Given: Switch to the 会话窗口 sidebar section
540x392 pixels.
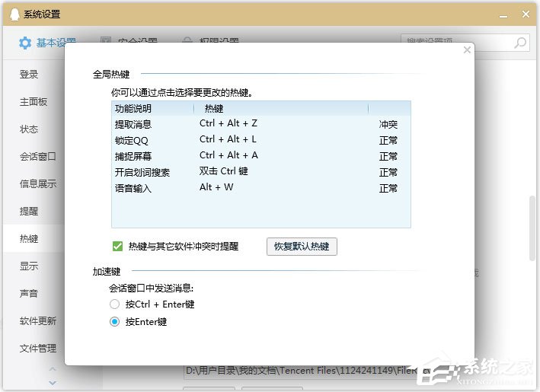Looking at the screenshot, I should coord(37,157).
